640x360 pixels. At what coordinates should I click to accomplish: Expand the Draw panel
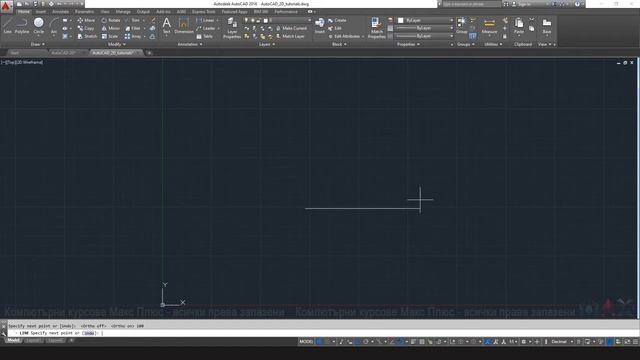click(x=38, y=44)
